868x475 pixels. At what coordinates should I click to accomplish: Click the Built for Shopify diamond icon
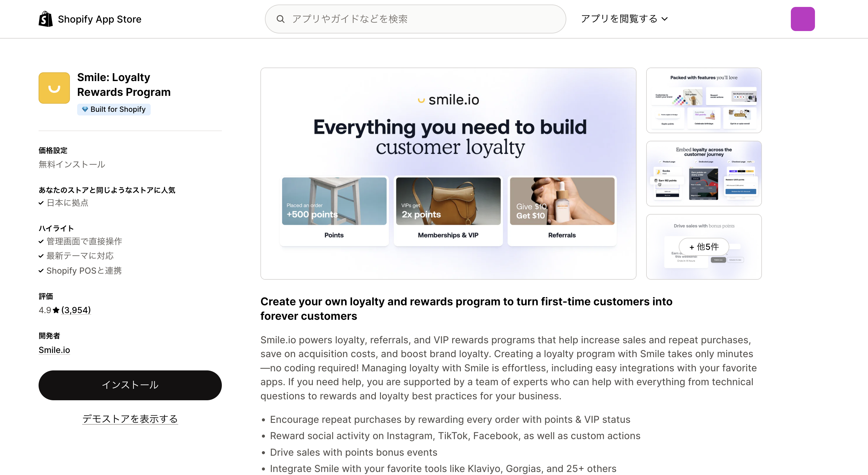[x=85, y=109]
